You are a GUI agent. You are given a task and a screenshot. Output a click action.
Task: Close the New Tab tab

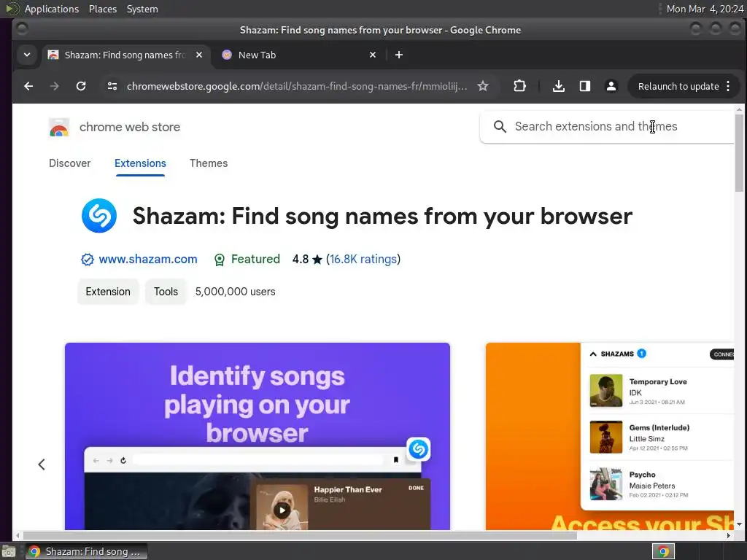373,55
